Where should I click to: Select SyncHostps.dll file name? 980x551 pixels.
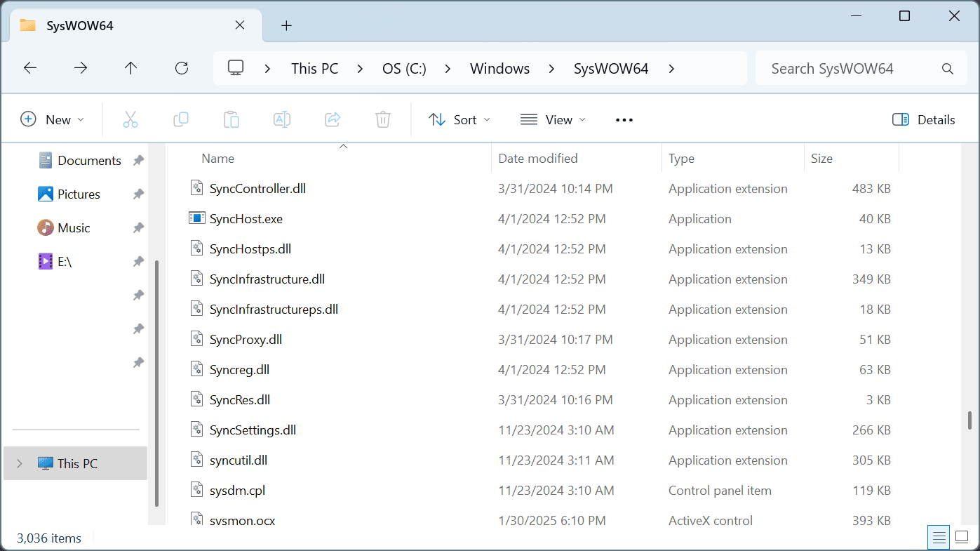[250, 248]
